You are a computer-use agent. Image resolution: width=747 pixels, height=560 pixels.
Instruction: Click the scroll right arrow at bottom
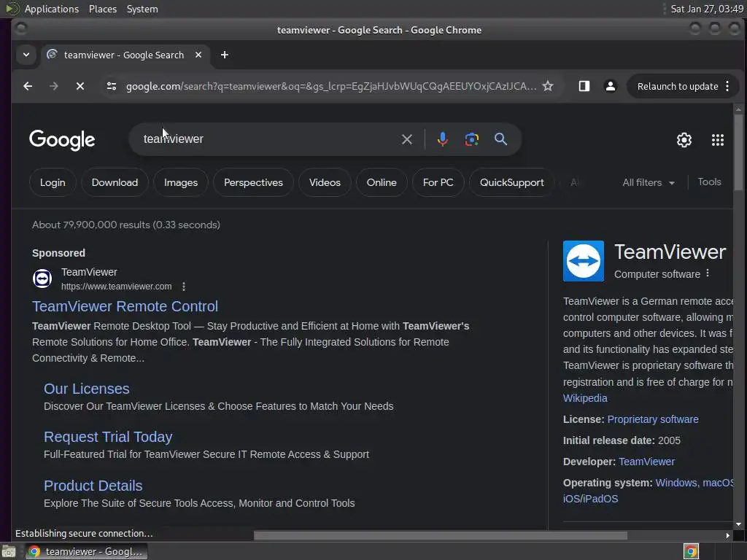(x=727, y=536)
